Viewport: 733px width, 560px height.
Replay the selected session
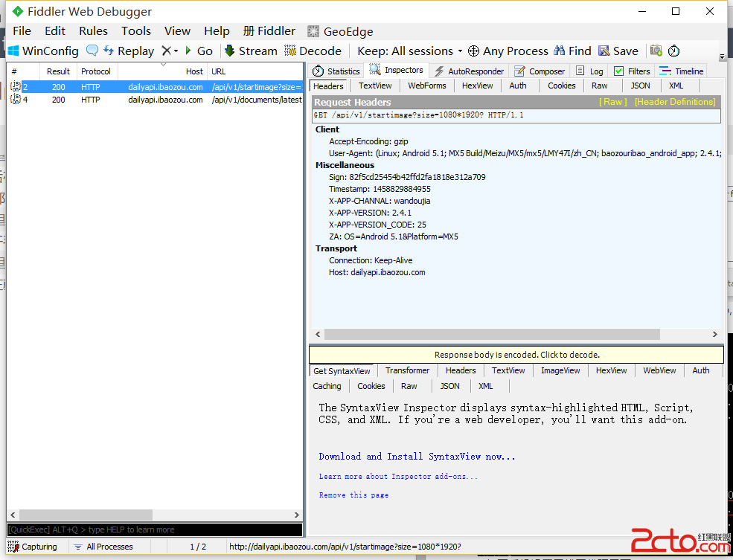[129, 51]
